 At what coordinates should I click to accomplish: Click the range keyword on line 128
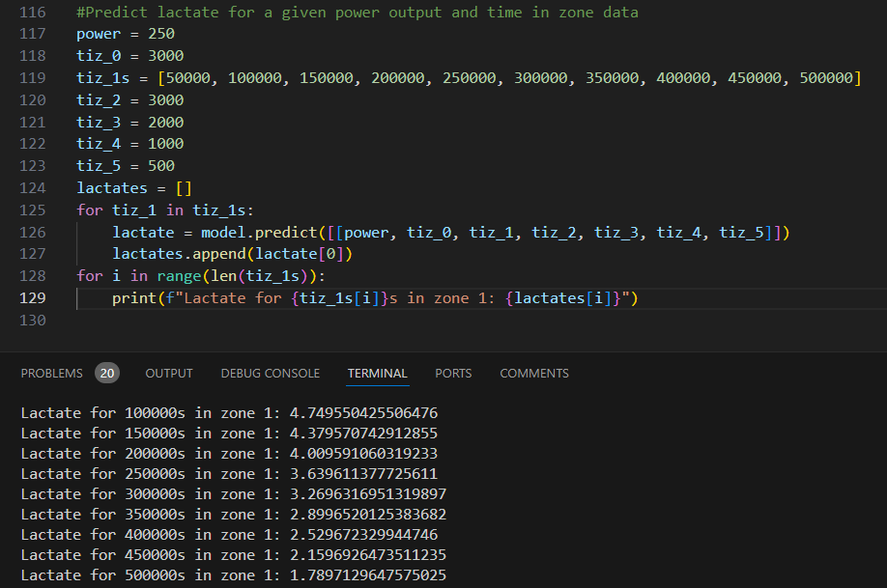[x=179, y=276]
